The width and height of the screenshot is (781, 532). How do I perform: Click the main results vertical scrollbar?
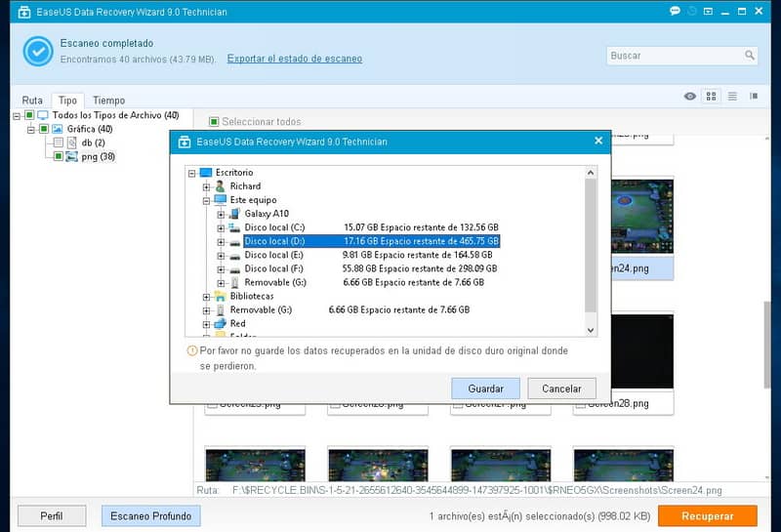pos(767,345)
